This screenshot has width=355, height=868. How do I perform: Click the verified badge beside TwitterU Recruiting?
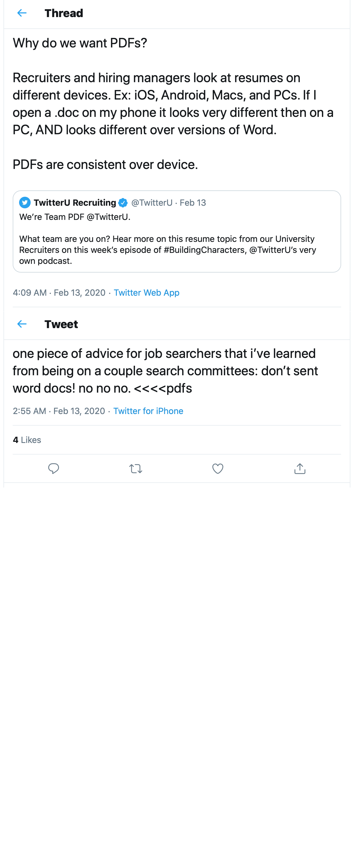123,203
